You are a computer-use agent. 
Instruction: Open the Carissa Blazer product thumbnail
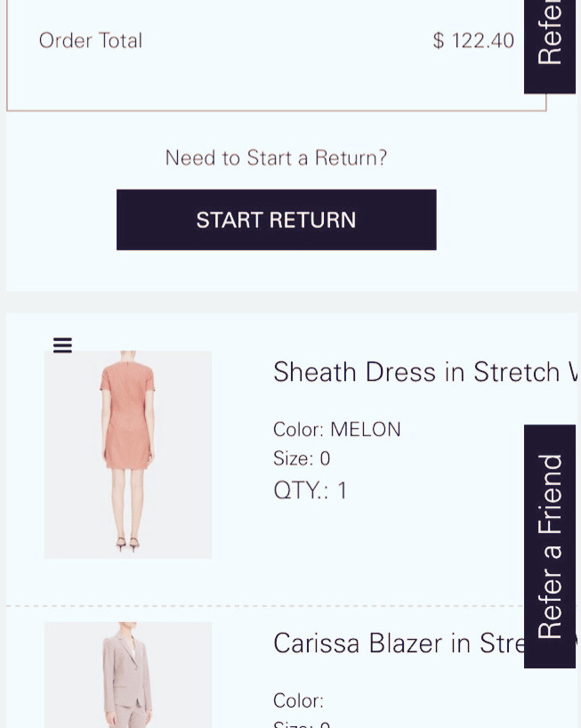pyautogui.click(x=128, y=675)
